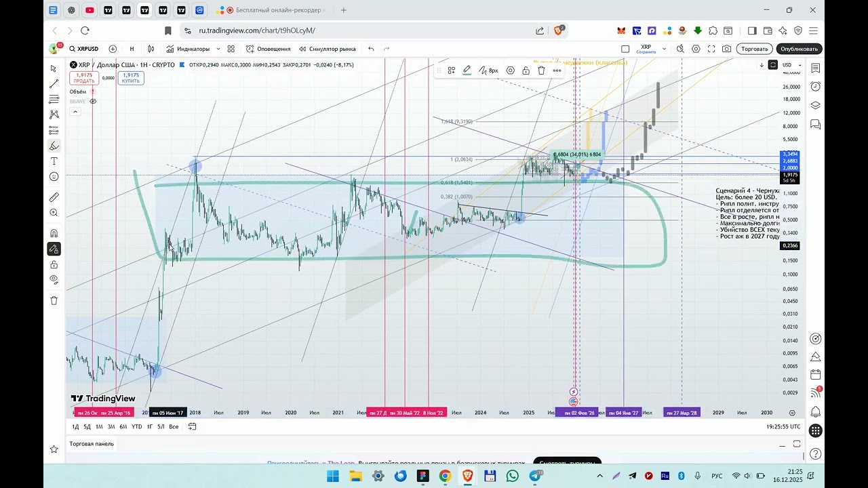Open the Торговая панель trading panel tab

(92, 444)
